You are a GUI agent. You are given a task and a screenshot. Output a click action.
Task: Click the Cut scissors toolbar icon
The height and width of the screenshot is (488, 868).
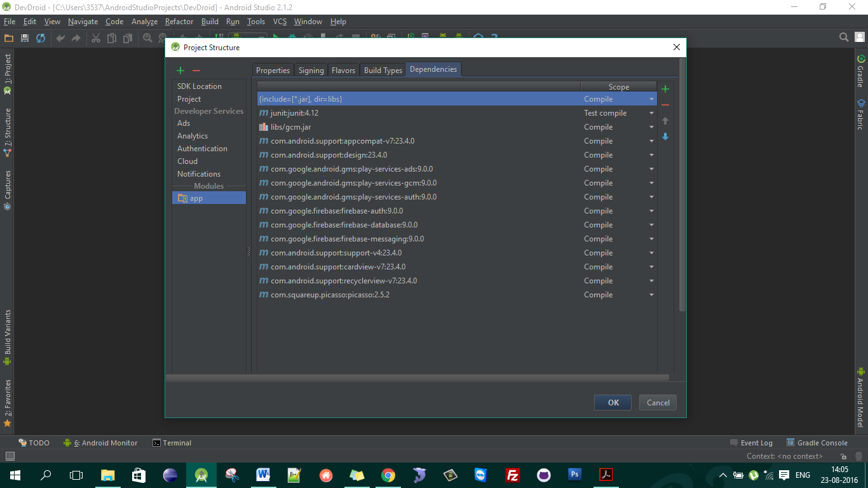[96, 38]
